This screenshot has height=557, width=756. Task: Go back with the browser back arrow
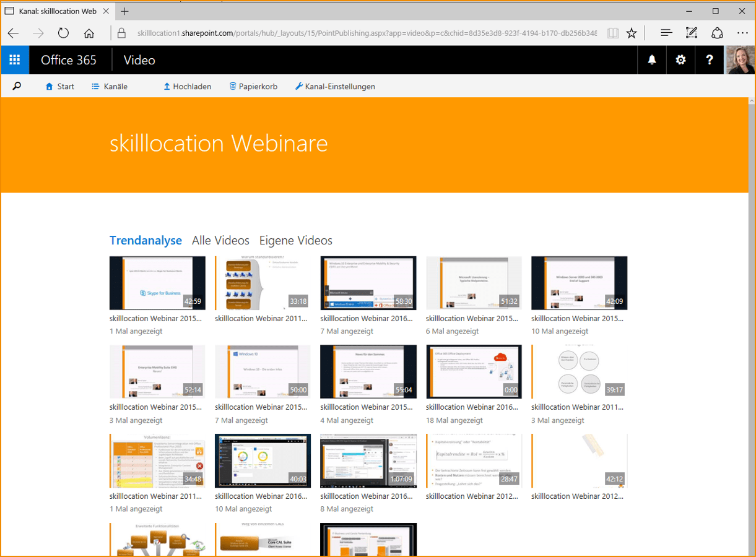coord(13,33)
